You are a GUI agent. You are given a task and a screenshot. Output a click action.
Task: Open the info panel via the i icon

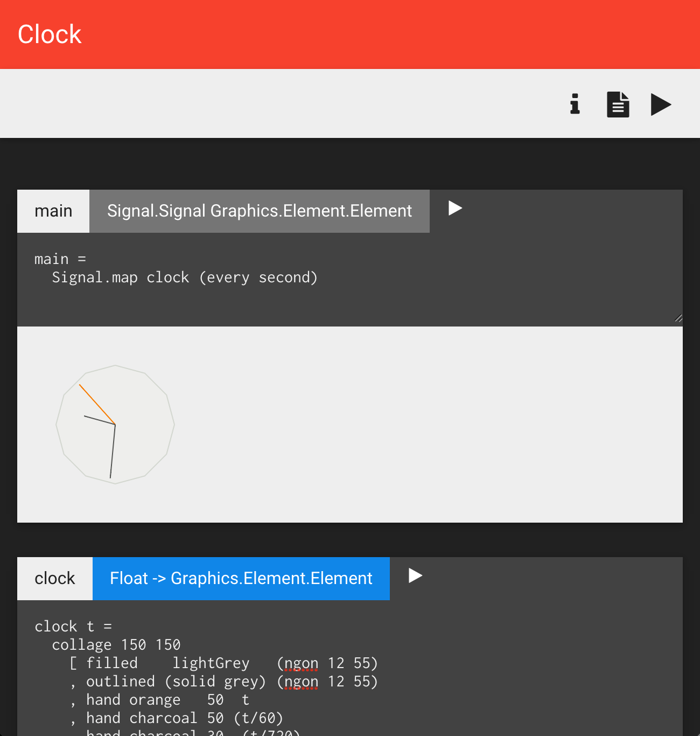point(574,104)
